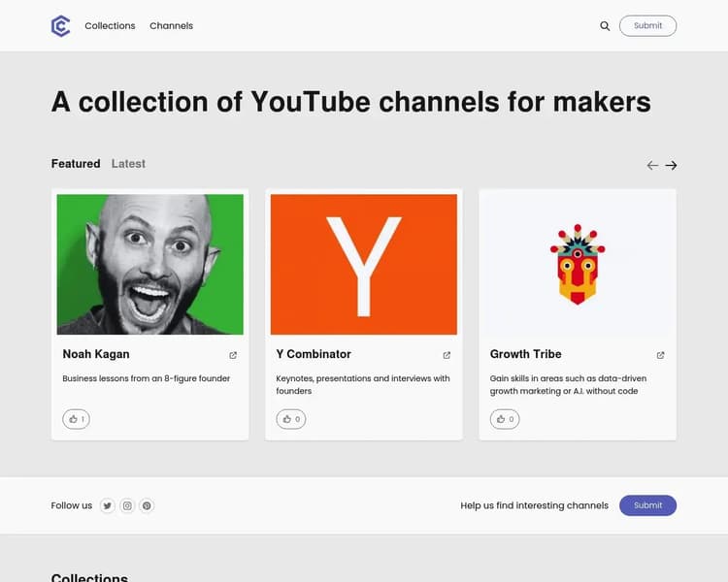728x582 pixels.
Task: Visit the Instagram follow icon
Action: coord(127,505)
